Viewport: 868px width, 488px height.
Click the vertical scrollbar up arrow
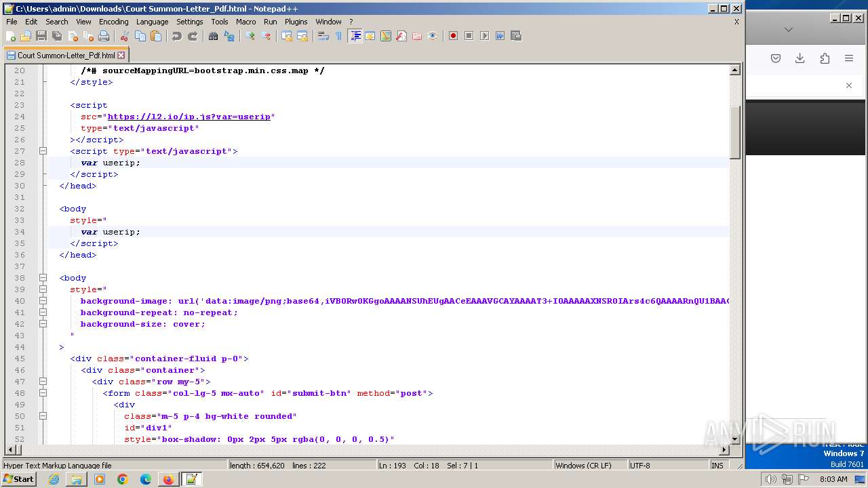[734, 70]
